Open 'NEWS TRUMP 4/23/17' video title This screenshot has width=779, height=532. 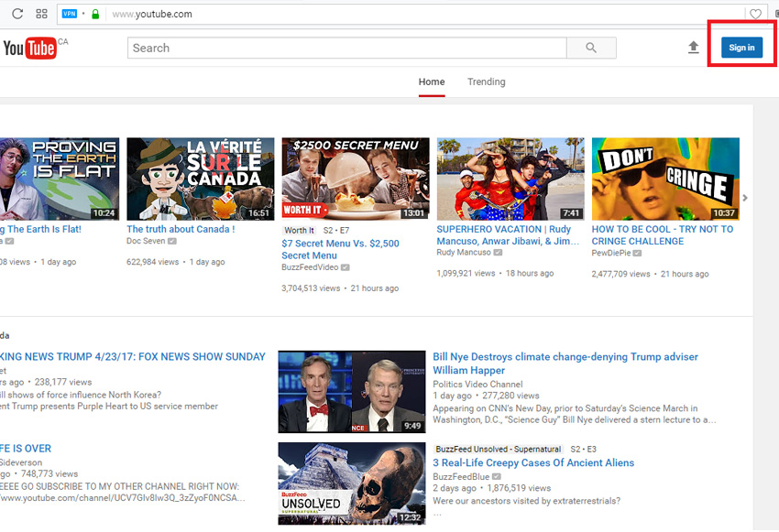133,357
